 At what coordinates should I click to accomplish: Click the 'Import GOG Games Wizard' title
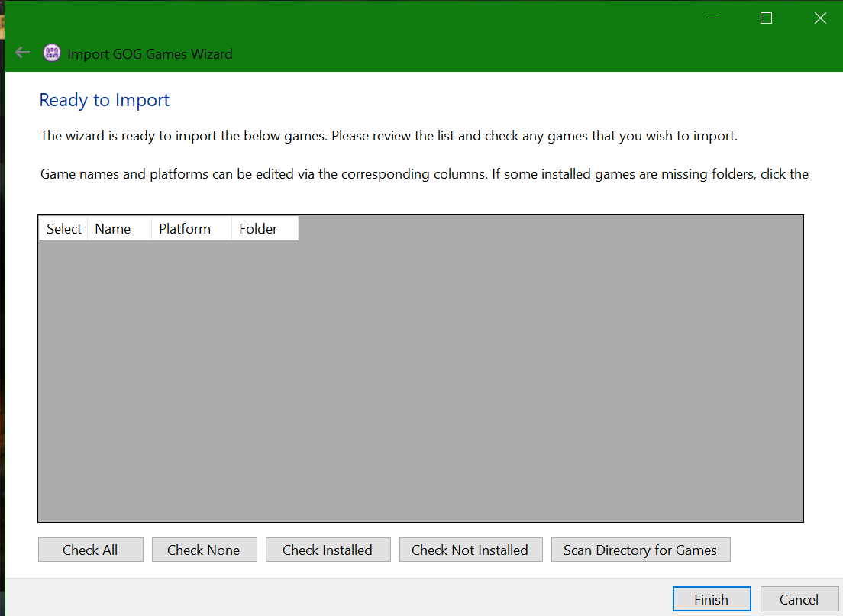coord(150,53)
